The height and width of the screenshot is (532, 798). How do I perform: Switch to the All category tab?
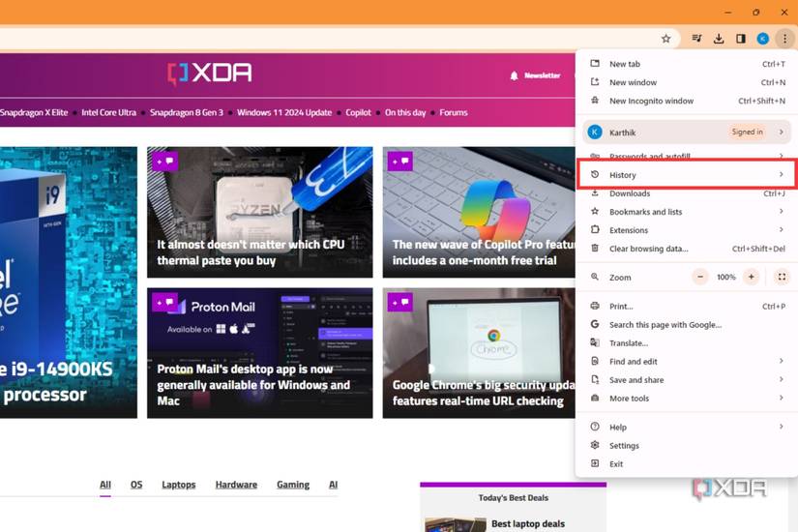point(105,485)
